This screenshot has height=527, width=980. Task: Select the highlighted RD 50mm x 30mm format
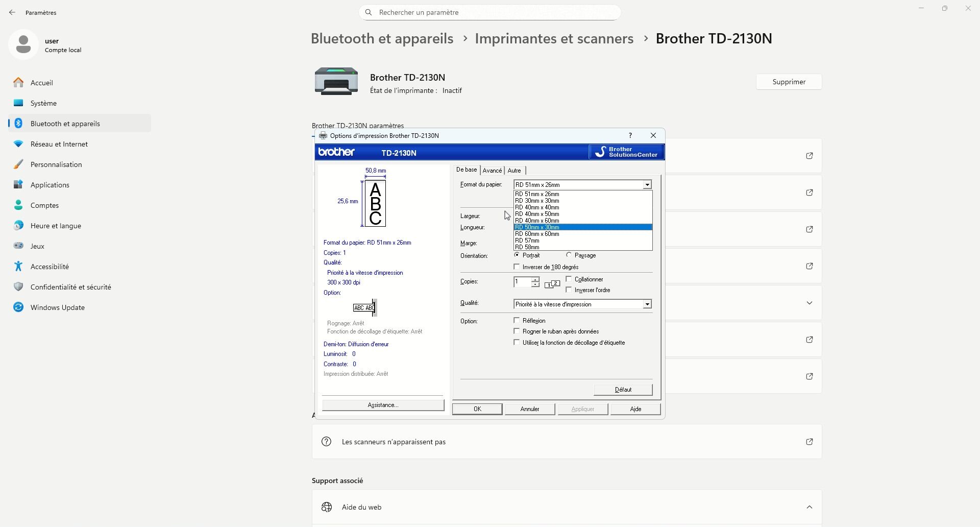pos(583,227)
